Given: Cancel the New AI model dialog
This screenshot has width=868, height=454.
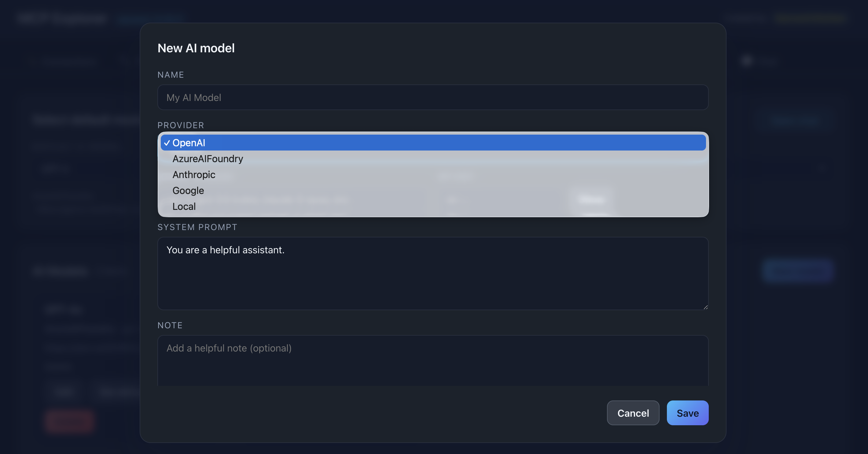Looking at the screenshot, I should coord(633,413).
